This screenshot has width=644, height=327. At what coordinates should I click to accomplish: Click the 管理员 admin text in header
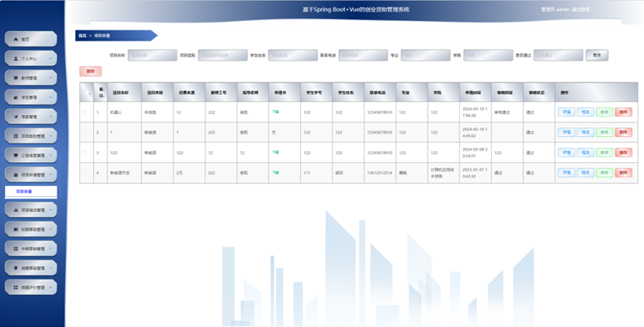point(555,9)
